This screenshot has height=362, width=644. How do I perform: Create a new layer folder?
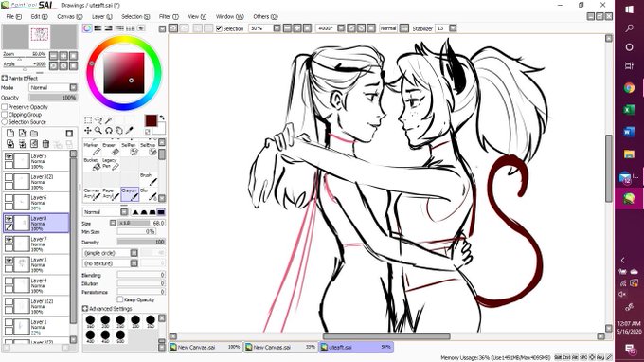pos(34,133)
